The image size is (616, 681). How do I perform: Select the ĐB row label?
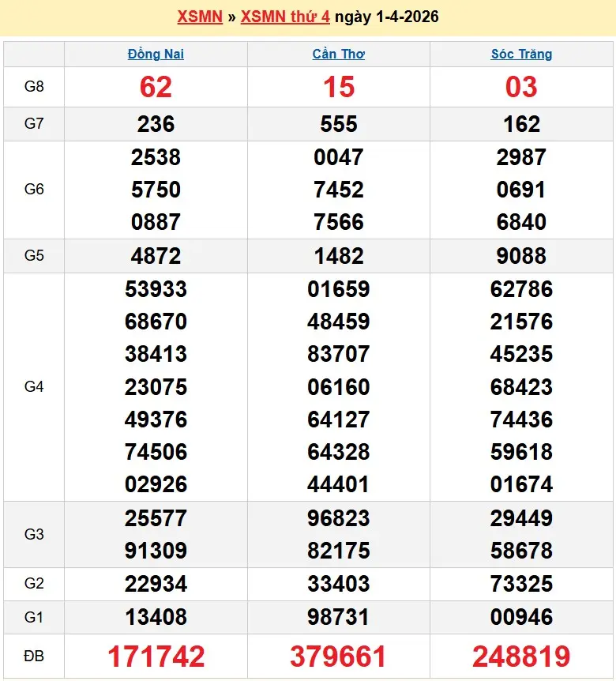pyautogui.click(x=34, y=656)
